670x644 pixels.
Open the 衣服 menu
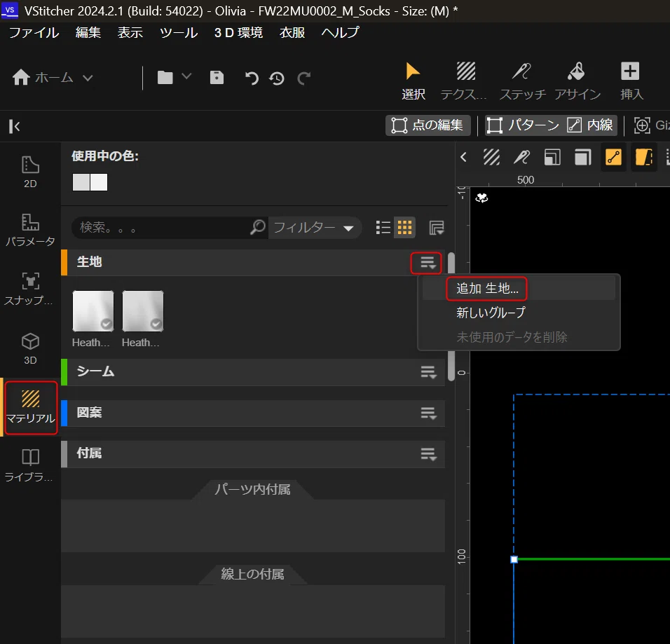[x=292, y=33]
